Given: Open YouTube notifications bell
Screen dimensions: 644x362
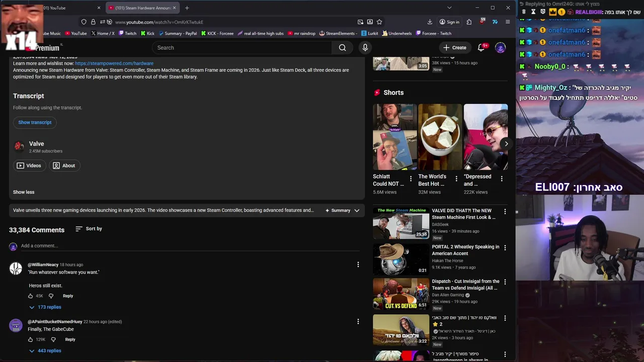Looking at the screenshot, I should [481, 48].
